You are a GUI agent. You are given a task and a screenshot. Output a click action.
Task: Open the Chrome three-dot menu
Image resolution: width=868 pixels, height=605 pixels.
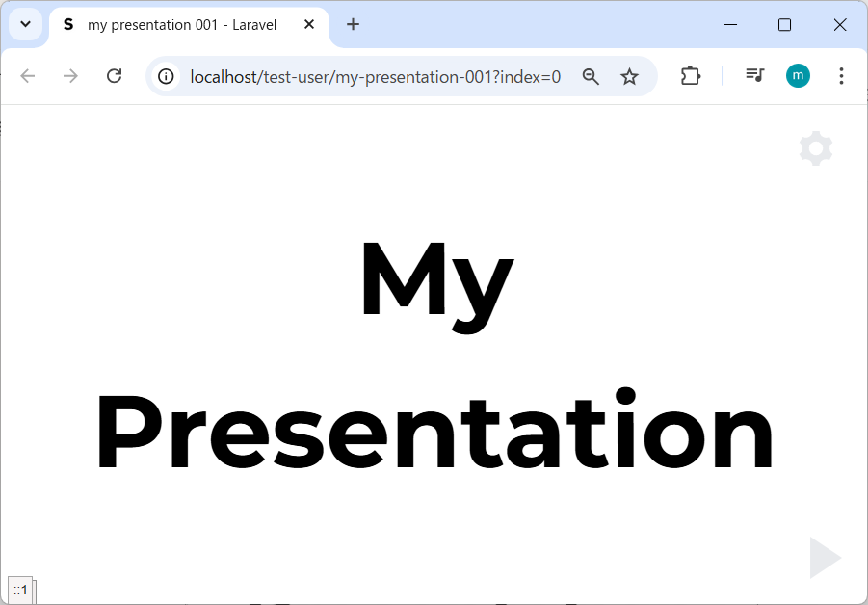click(x=841, y=76)
